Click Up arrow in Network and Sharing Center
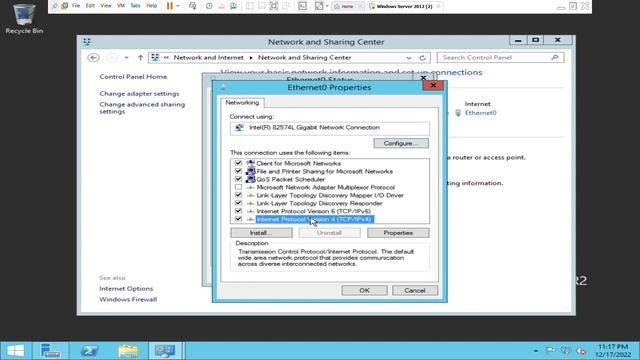 (140, 58)
